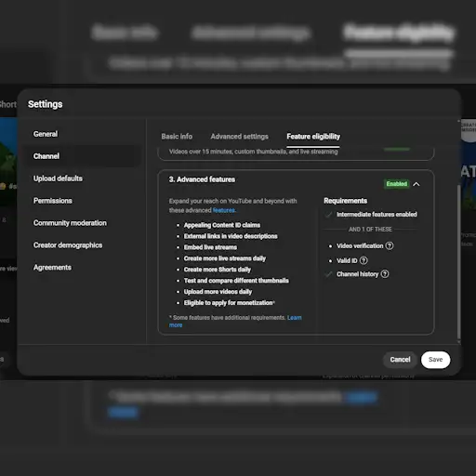Screen dimensions: 476x476
Task: Click 'Eligible to apply for monetization' item
Action: click(230, 303)
